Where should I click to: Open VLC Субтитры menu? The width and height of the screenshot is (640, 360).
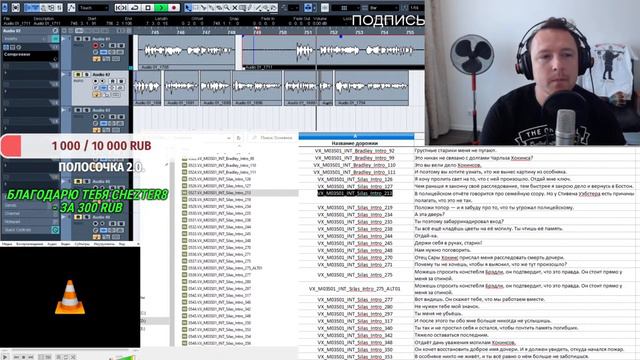pyautogui.click(x=82, y=244)
